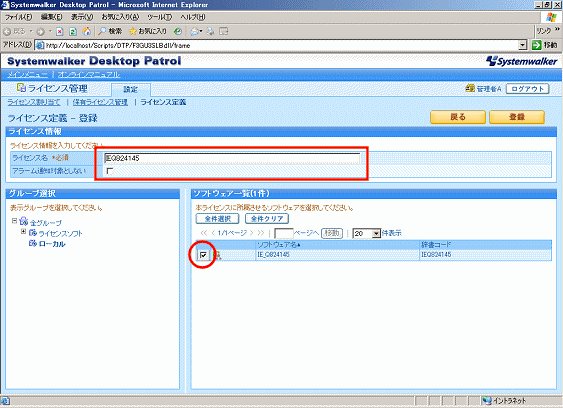This screenshot has width=563, height=408.
Task: Click the 辞書コード column header
Action: click(436, 245)
